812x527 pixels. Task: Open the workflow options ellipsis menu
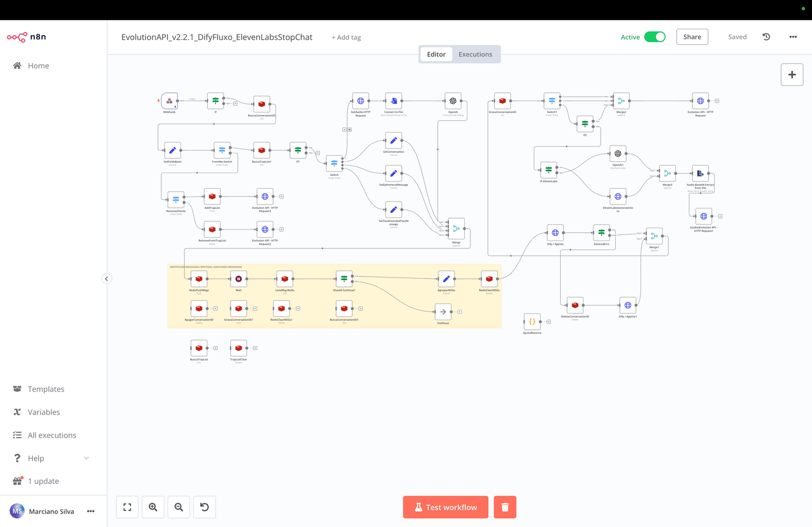tap(793, 37)
